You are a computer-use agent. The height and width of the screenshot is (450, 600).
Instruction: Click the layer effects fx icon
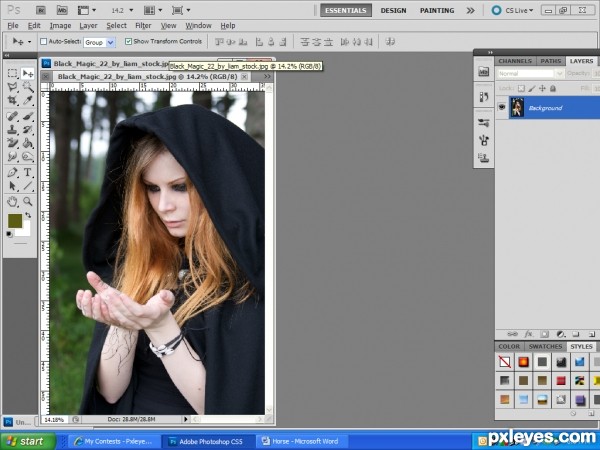(x=529, y=334)
